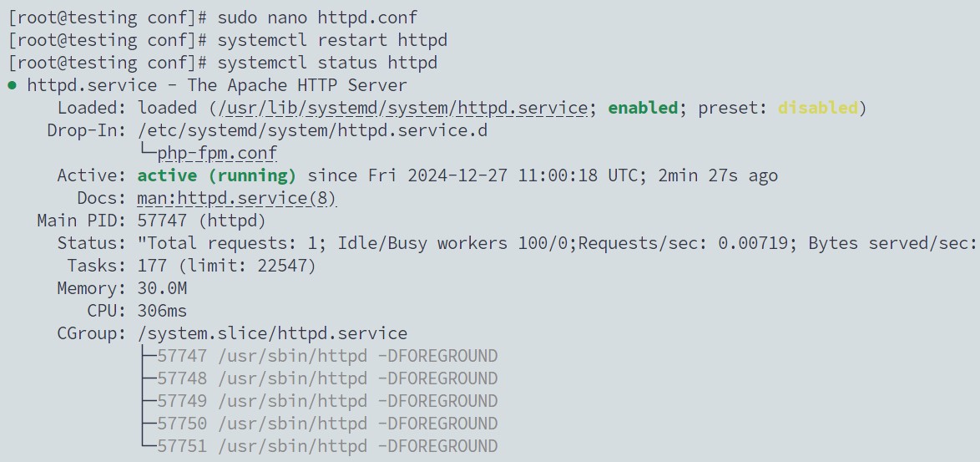
Task: Click the CGroup path /system.slice/httpd.service
Action: 272,333
